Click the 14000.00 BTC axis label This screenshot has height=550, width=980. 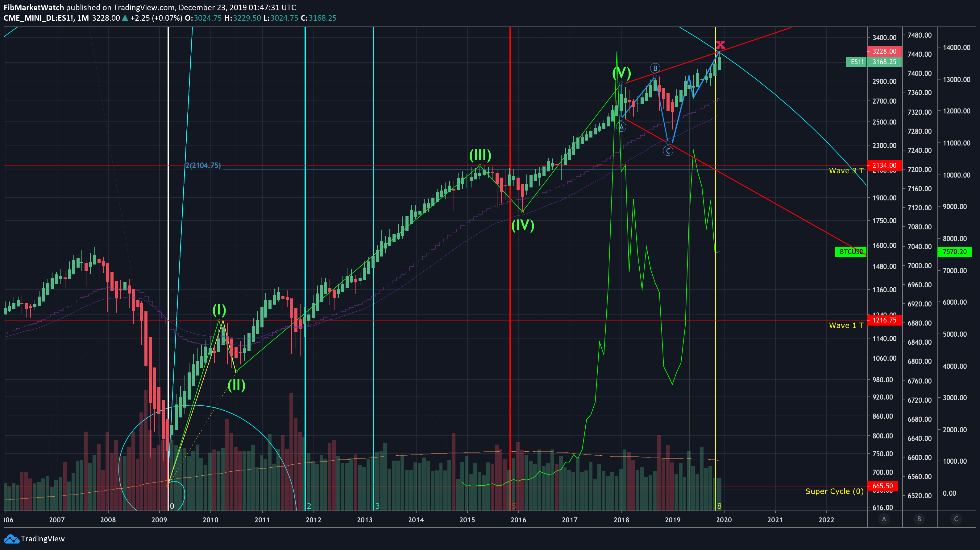click(x=956, y=47)
